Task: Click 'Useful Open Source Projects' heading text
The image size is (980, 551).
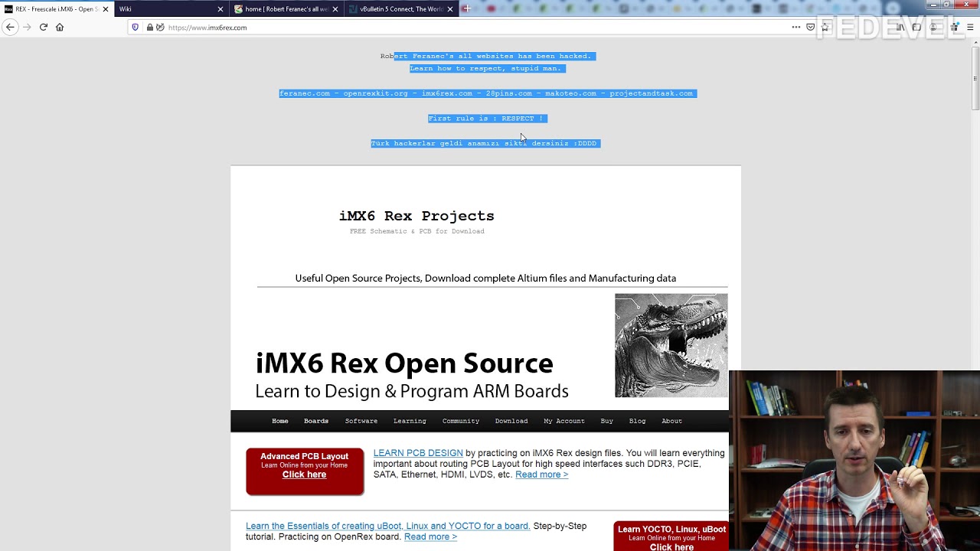Action: tap(485, 278)
